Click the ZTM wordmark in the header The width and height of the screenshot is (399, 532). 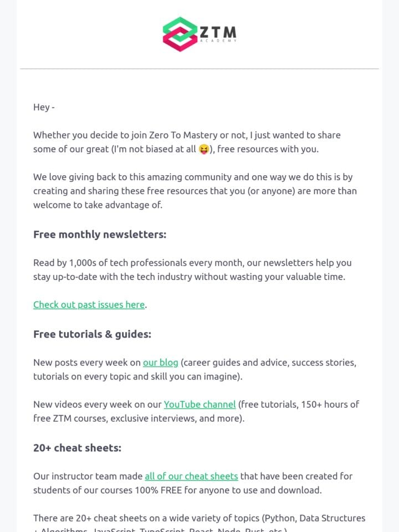click(x=218, y=32)
